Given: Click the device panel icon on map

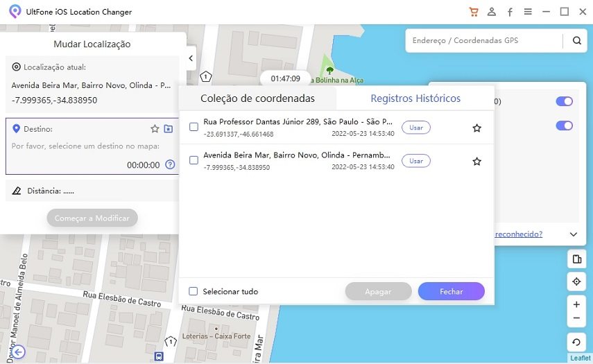Looking at the screenshot, I should tap(577, 259).
